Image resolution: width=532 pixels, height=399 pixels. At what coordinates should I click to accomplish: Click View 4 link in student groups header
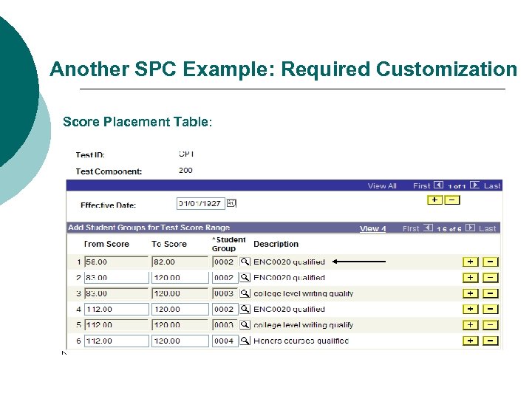tap(373, 228)
